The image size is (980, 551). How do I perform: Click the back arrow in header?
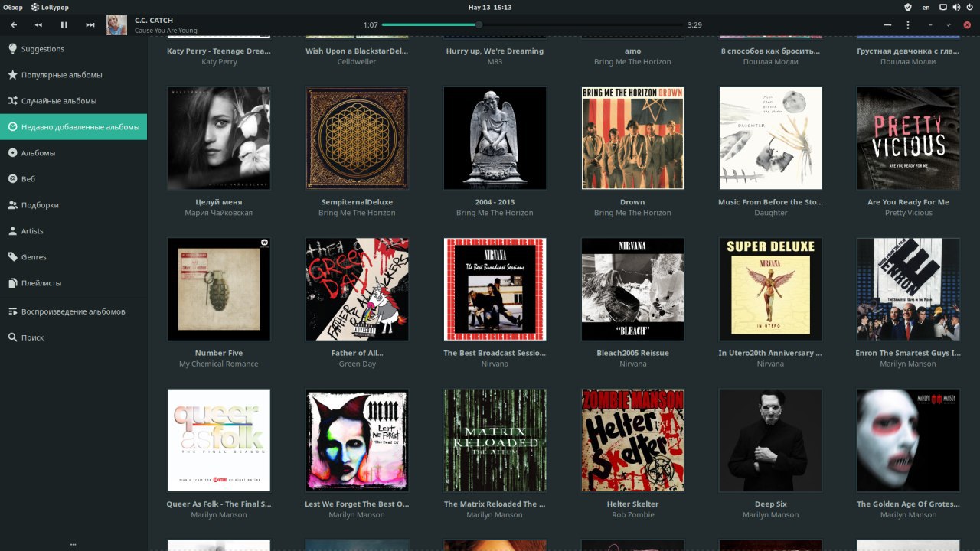click(14, 25)
